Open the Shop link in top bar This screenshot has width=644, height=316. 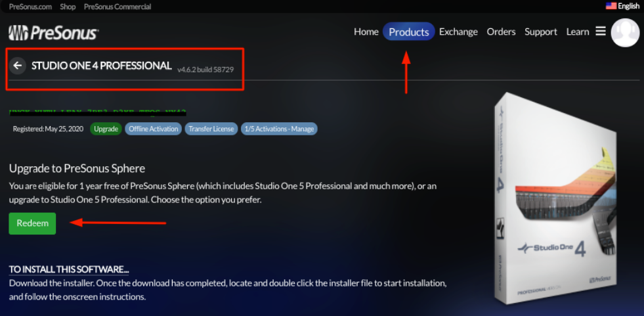(x=68, y=7)
